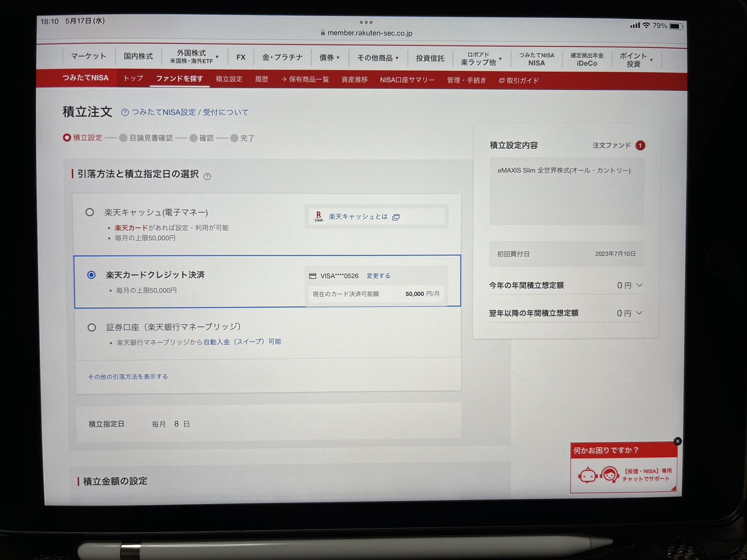Viewport: 747px width, 560px height.
Task: Expand the 楽ラップ他 dropdown
Action: pos(481,59)
